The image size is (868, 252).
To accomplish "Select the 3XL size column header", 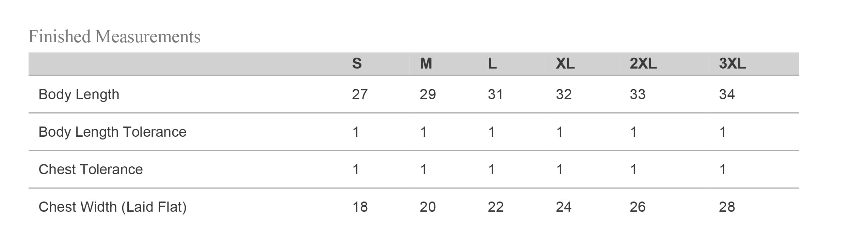I will (x=732, y=63).
